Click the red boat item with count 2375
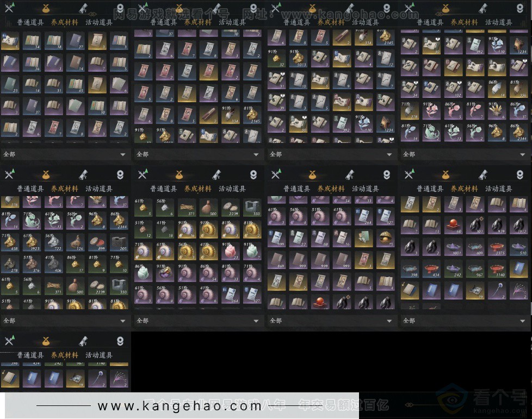The height and width of the screenshot is (419, 532). point(498,247)
